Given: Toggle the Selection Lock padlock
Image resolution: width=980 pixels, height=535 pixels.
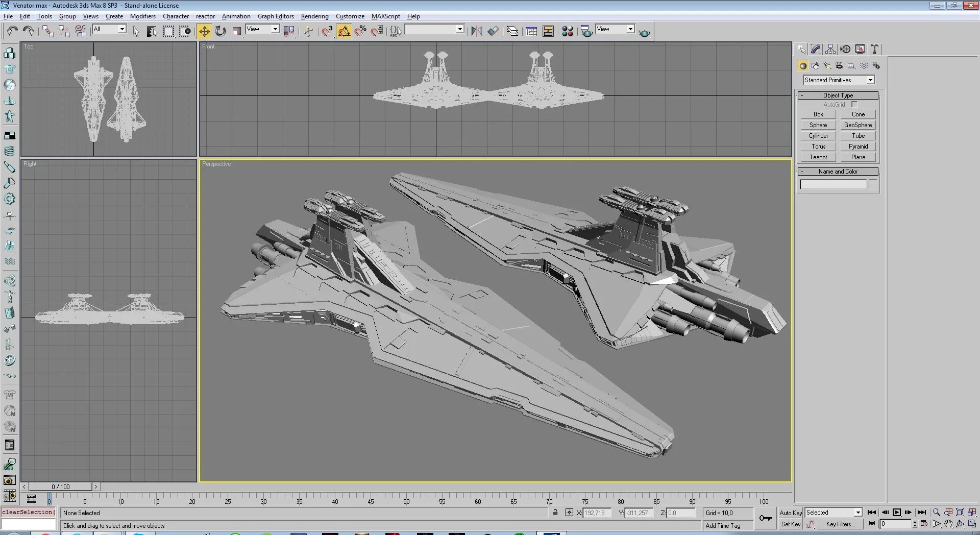Looking at the screenshot, I should click(x=555, y=513).
